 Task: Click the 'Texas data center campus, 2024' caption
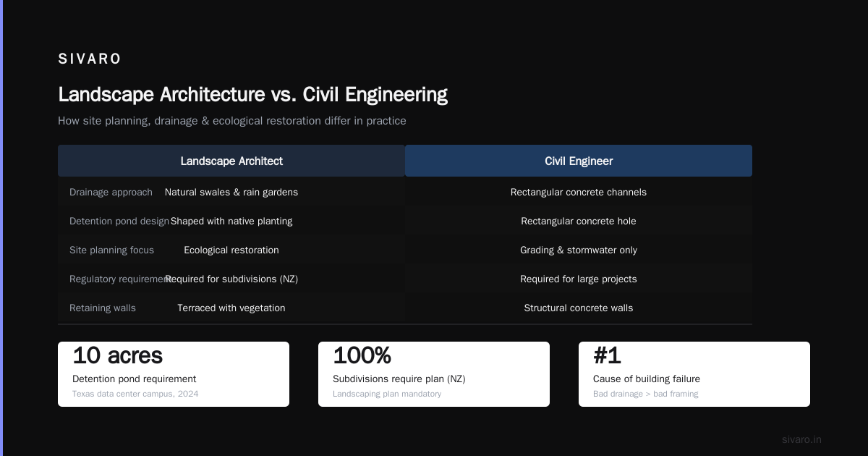(135, 394)
